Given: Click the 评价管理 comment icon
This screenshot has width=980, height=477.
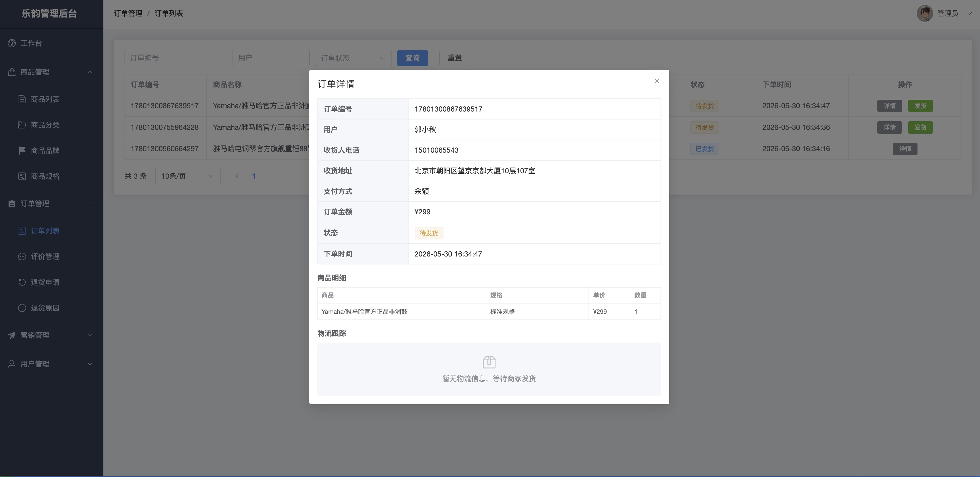Looking at the screenshot, I should 22,256.
